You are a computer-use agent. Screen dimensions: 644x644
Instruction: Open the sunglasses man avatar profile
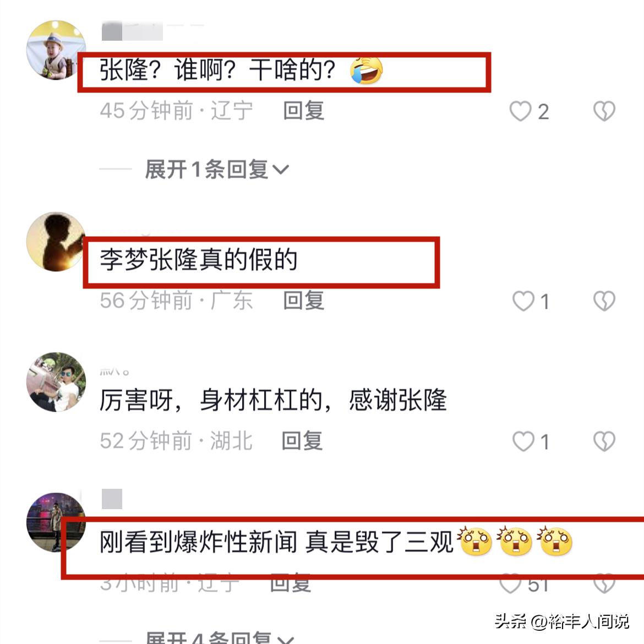pyautogui.click(x=56, y=382)
